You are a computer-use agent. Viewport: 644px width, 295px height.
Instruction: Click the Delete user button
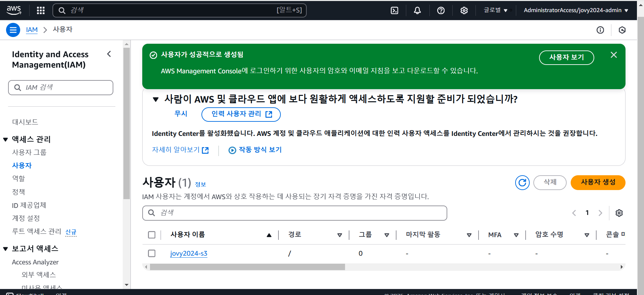550,183
